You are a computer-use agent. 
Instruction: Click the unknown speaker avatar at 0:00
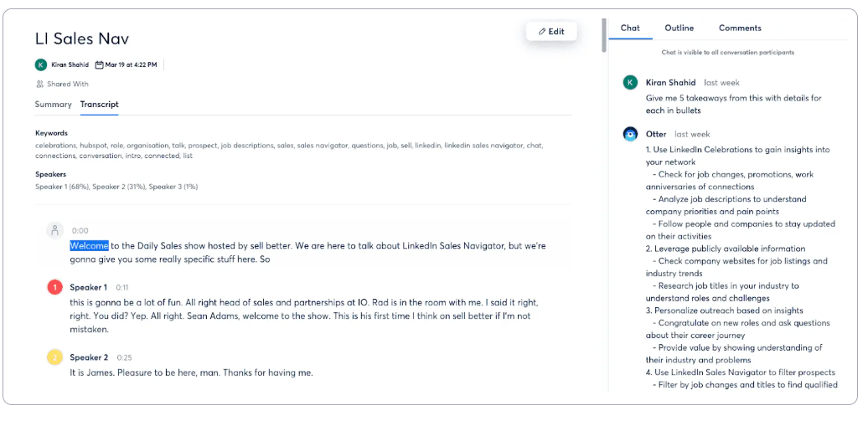pos(54,230)
